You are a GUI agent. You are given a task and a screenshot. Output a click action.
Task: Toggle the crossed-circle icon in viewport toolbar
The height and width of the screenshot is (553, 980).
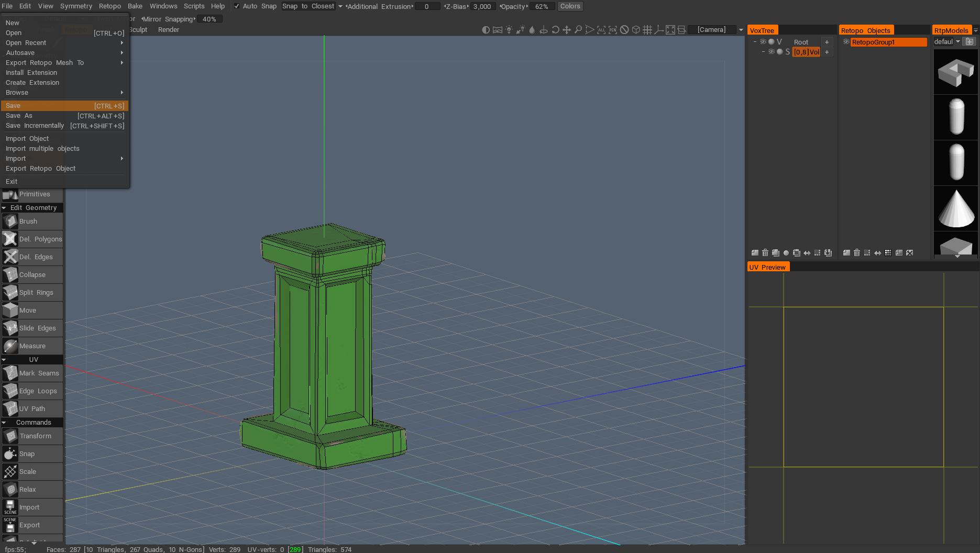624,30
